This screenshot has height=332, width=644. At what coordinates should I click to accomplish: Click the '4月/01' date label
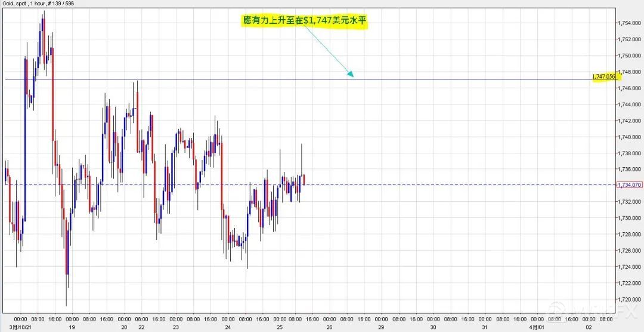tap(537, 327)
